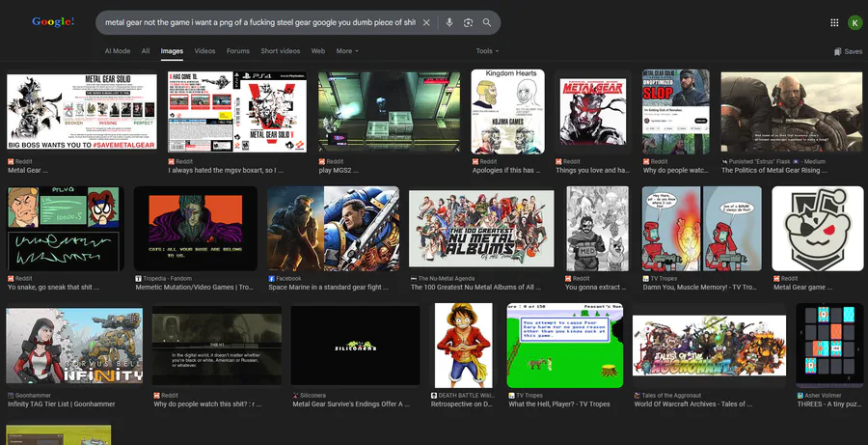The width and height of the screenshot is (868, 445).
Task: Open 'Why do people watc...' top row link
Action: coord(675,171)
